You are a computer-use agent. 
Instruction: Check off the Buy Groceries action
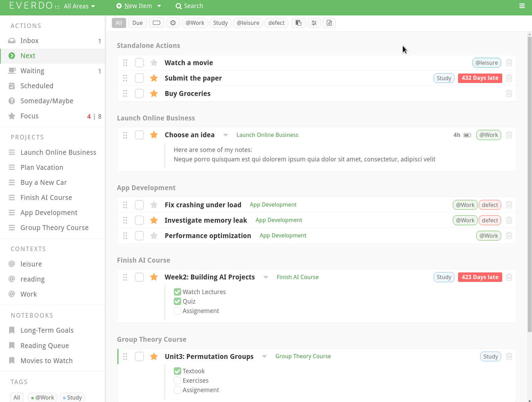(x=139, y=93)
